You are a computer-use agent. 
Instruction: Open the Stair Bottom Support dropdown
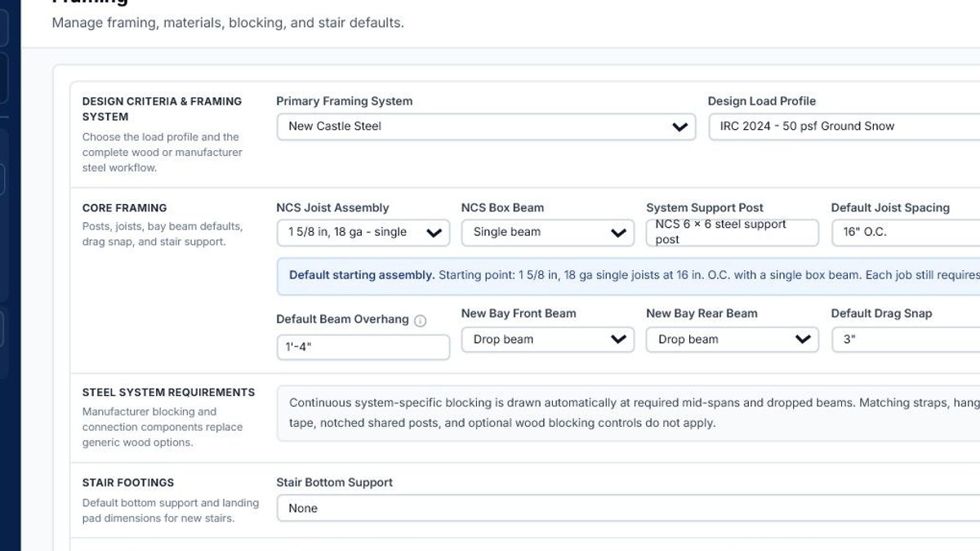pyautogui.click(x=628, y=508)
